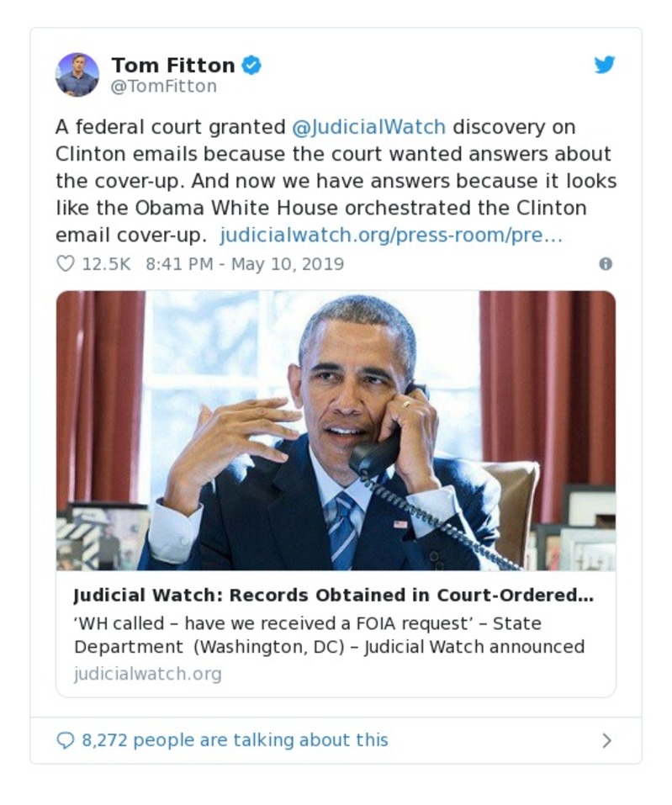Follow the judicialwatch.org/press-room link

click(x=391, y=236)
